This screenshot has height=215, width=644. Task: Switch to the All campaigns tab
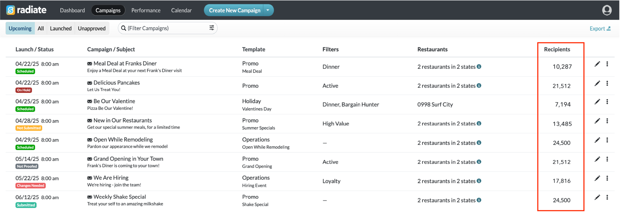click(x=41, y=28)
